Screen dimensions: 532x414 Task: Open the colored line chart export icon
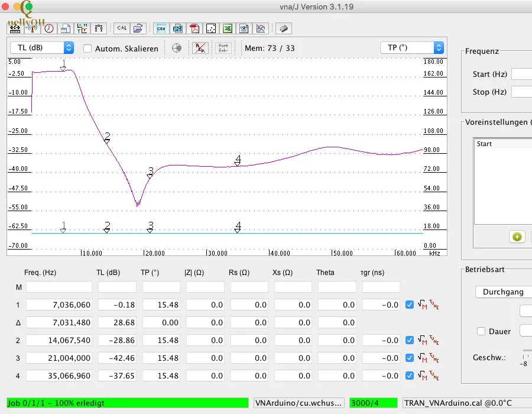261,28
